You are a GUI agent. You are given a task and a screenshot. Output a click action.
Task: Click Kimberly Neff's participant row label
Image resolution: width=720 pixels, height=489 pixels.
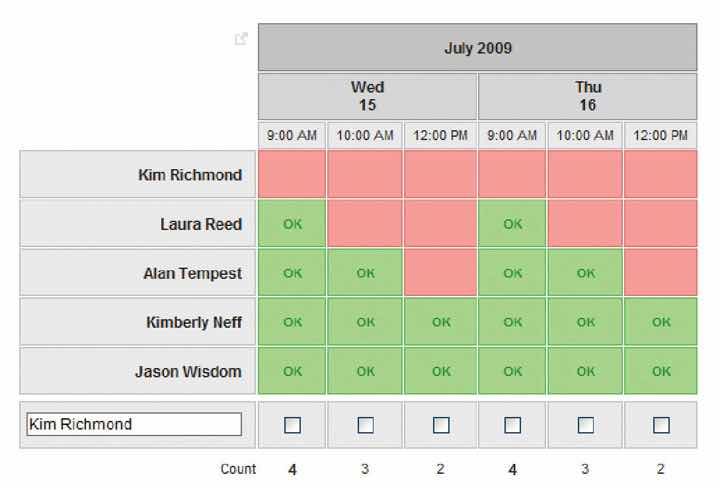coord(193,322)
